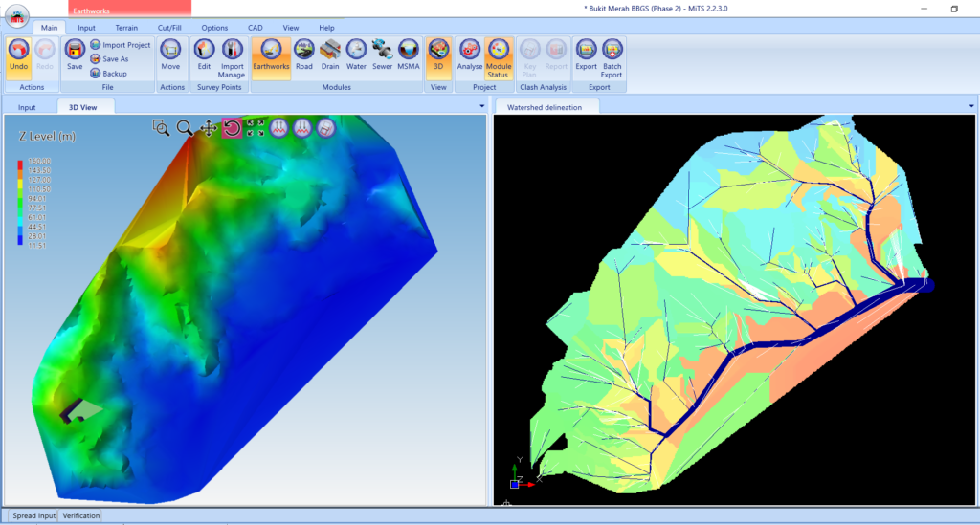Click green 94.01 legend color

point(20,201)
